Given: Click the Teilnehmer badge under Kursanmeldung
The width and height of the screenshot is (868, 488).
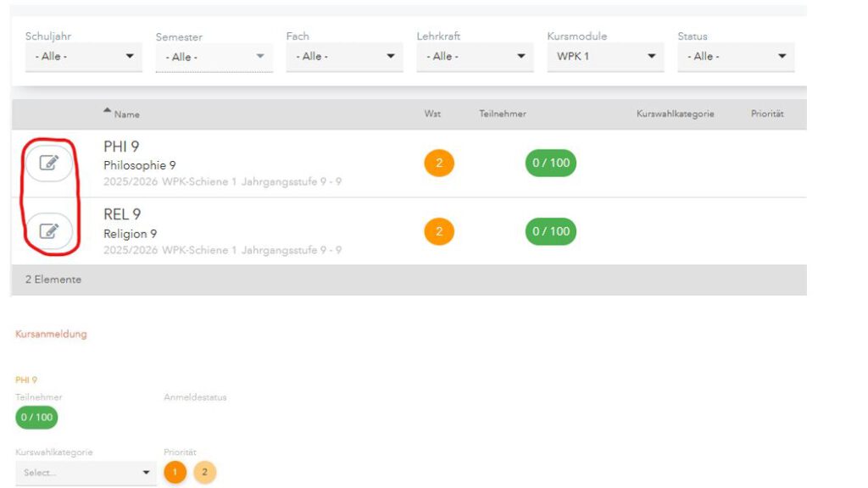Looking at the screenshot, I should 36,417.
